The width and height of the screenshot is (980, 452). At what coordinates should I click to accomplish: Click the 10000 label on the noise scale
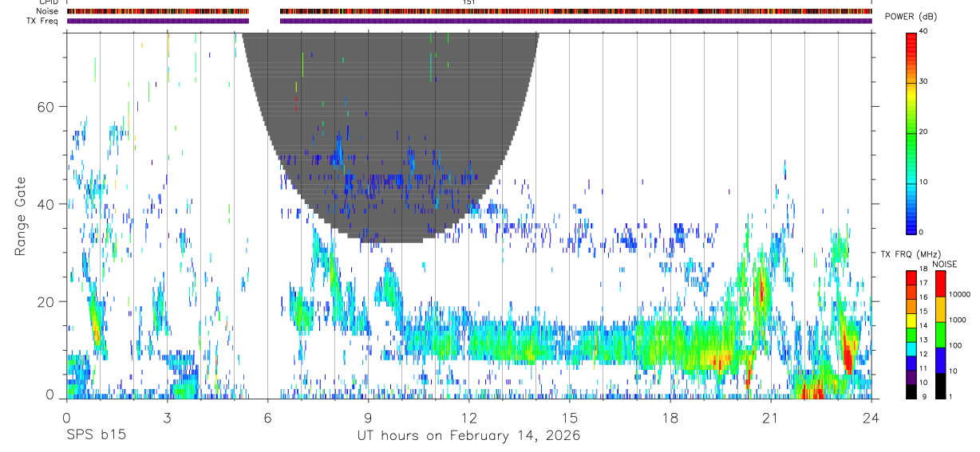(x=960, y=295)
